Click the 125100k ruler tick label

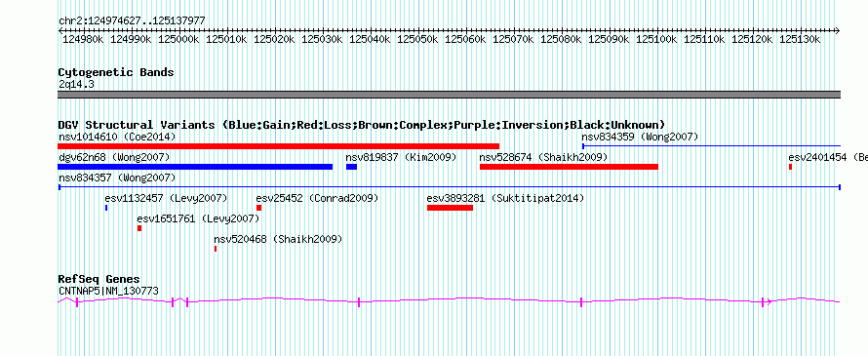(x=656, y=39)
